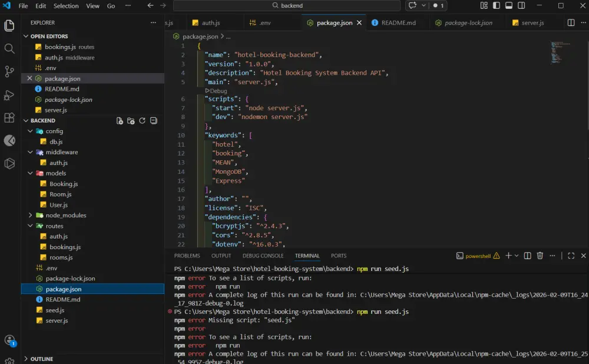Refresh the Explorer with its toolbar icon
Viewport: 589px width, 364px height.
click(x=142, y=120)
